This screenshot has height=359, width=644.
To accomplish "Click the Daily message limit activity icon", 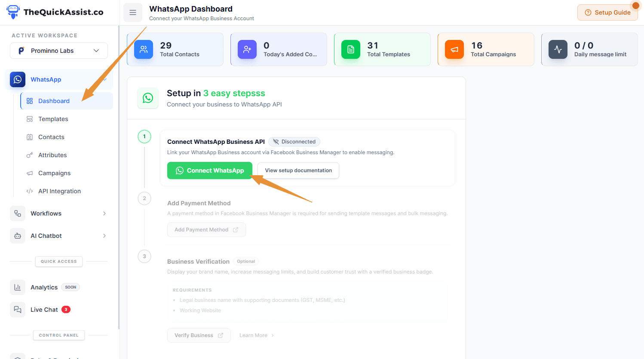I will (558, 49).
